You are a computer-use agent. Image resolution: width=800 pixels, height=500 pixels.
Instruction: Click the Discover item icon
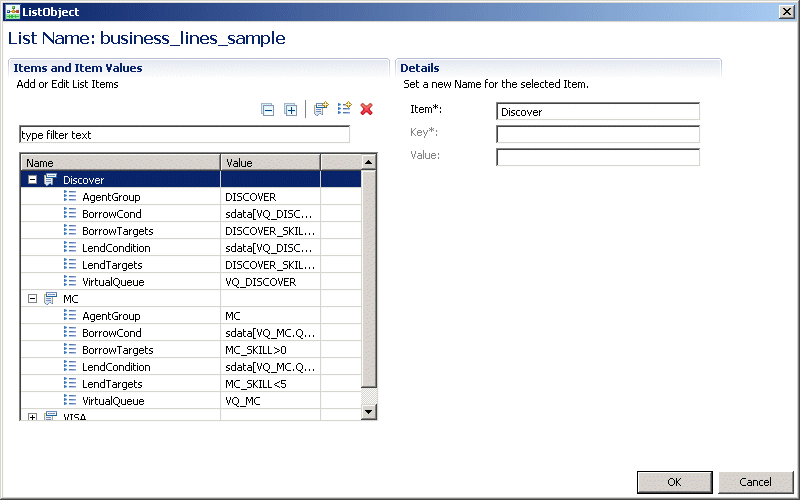tap(50, 180)
